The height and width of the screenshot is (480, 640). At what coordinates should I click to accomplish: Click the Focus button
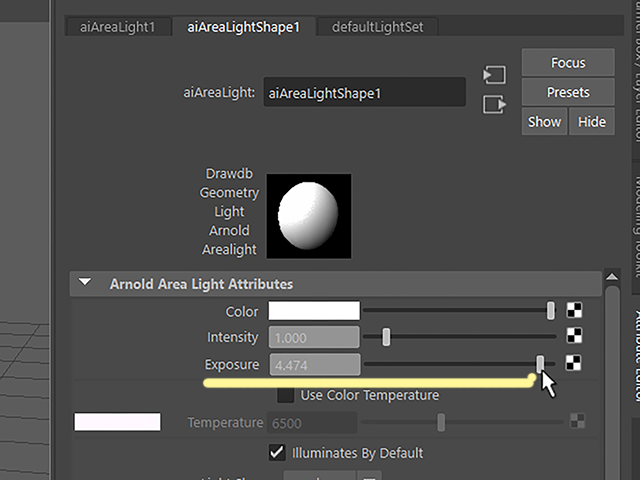coord(568,62)
